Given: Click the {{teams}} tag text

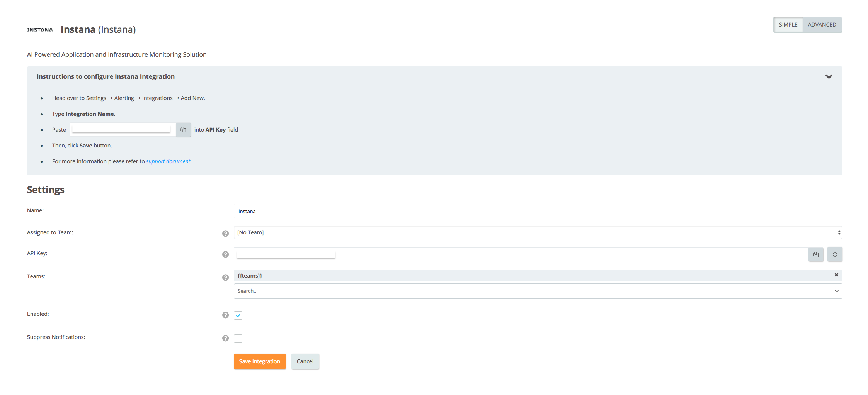Looking at the screenshot, I should [x=250, y=276].
